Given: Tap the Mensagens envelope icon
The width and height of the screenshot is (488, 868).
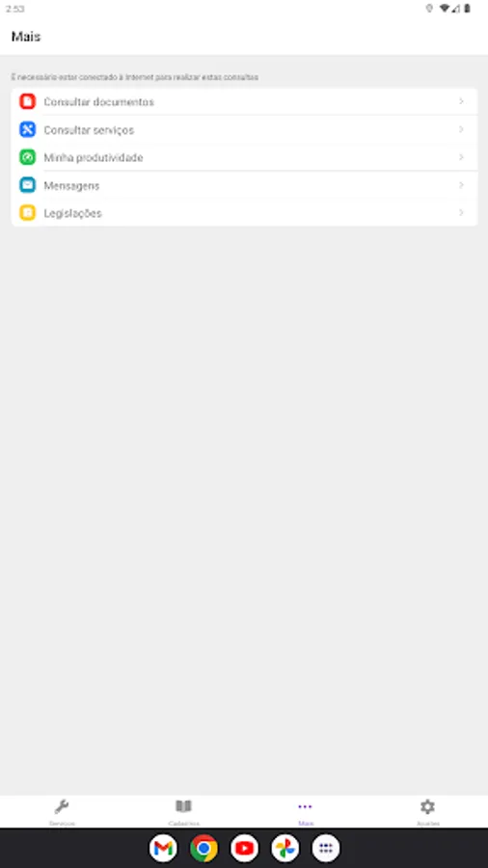Looking at the screenshot, I should pyautogui.click(x=27, y=185).
